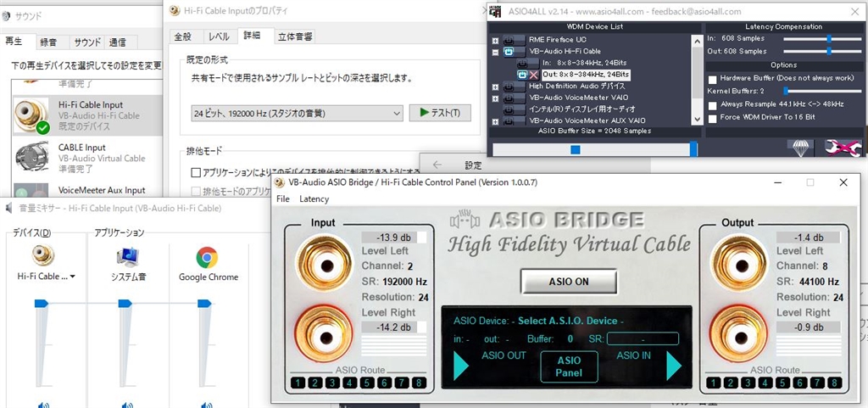Click the ASIO IN teal arrow

[674, 366]
